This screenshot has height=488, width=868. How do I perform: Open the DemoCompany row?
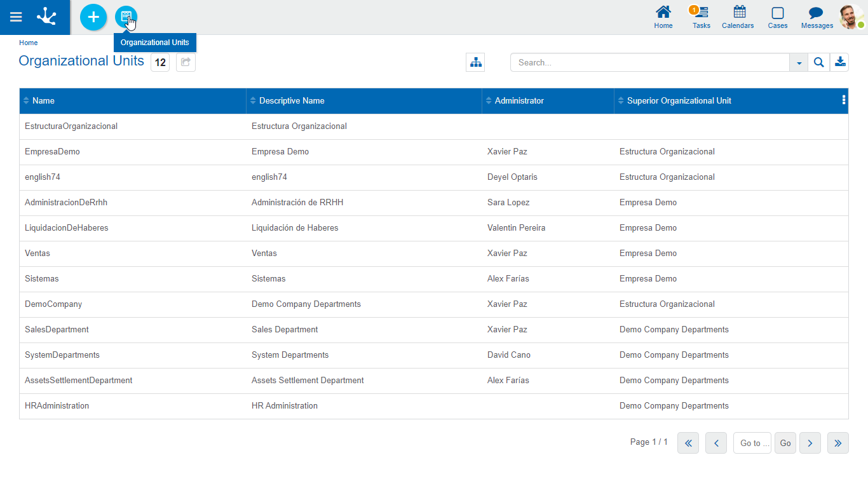434,304
